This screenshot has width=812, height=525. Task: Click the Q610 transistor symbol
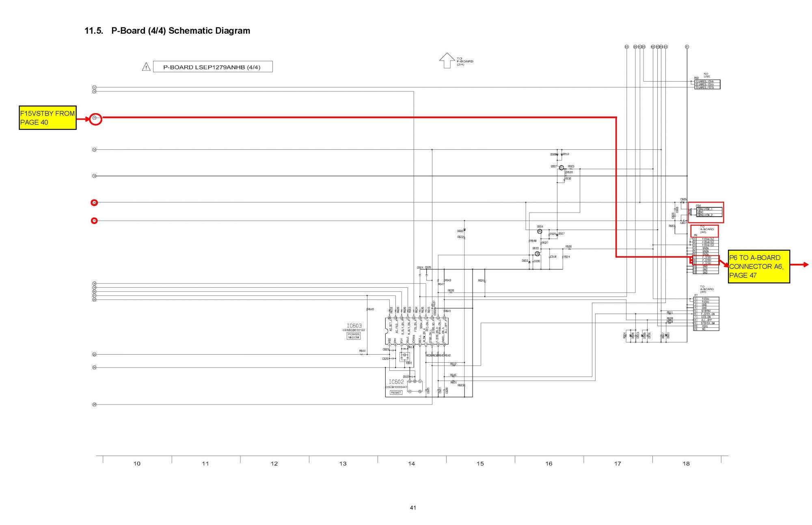point(537,254)
